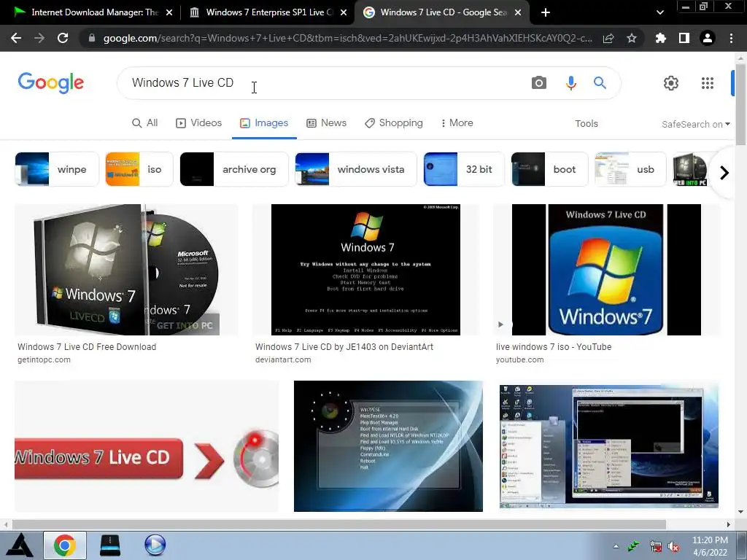This screenshot has width=747, height=560.
Task: Show hidden system tray icons
Action: point(616,546)
